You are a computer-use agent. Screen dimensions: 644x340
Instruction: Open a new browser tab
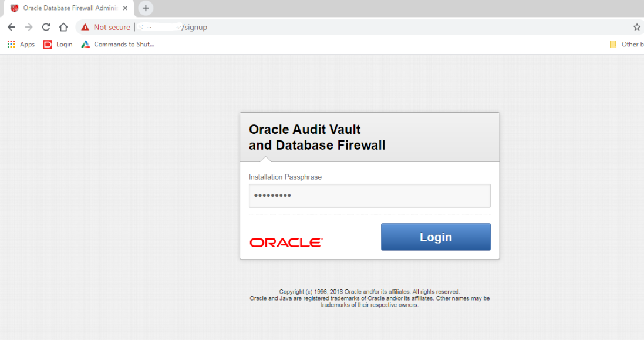point(146,8)
